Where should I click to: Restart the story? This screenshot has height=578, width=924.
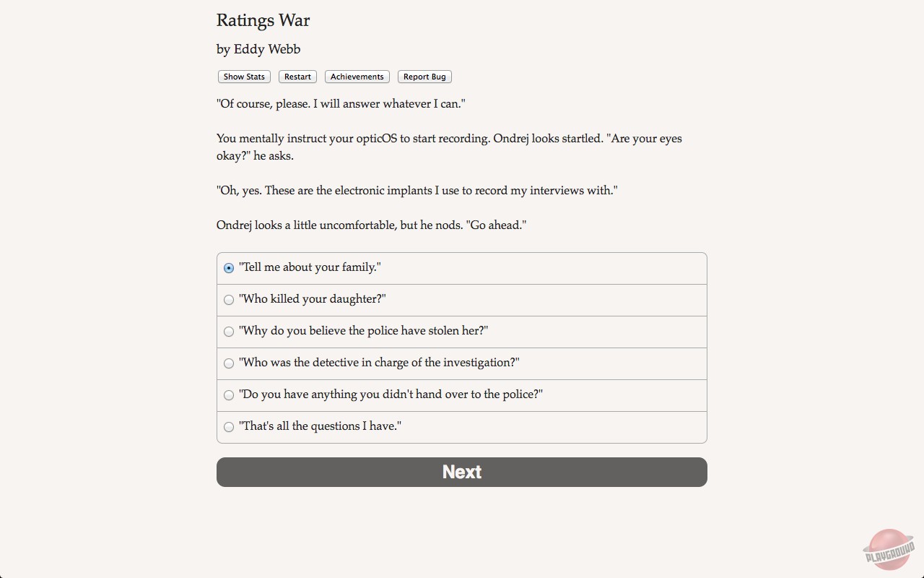point(297,76)
